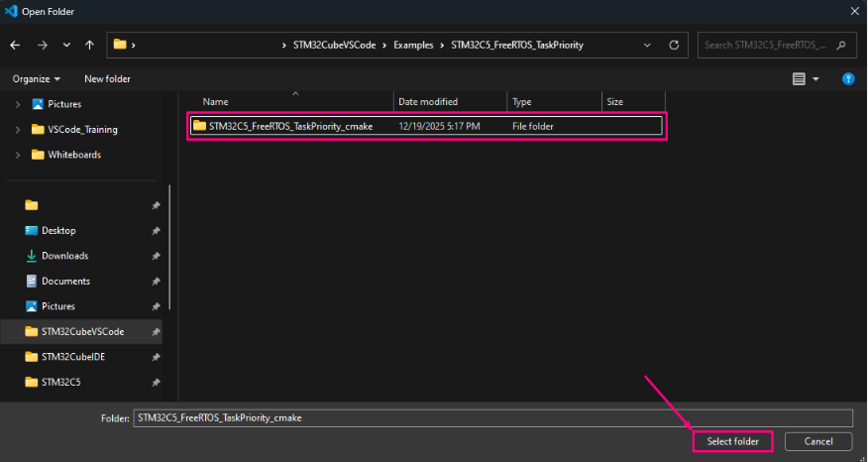Open the Organize menu

(37, 79)
